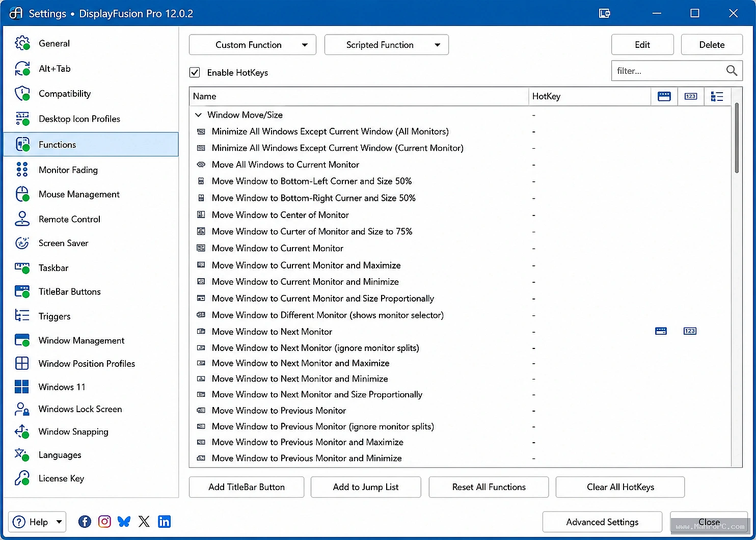Open the X (Twitter) icon
This screenshot has height=540, width=756.
click(144, 522)
